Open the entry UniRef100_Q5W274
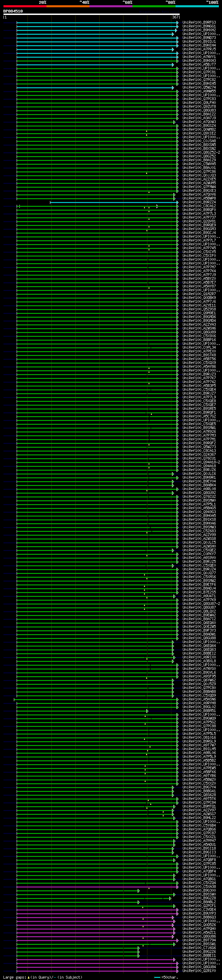The width and height of the screenshot is (222, 980). (x=199, y=88)
